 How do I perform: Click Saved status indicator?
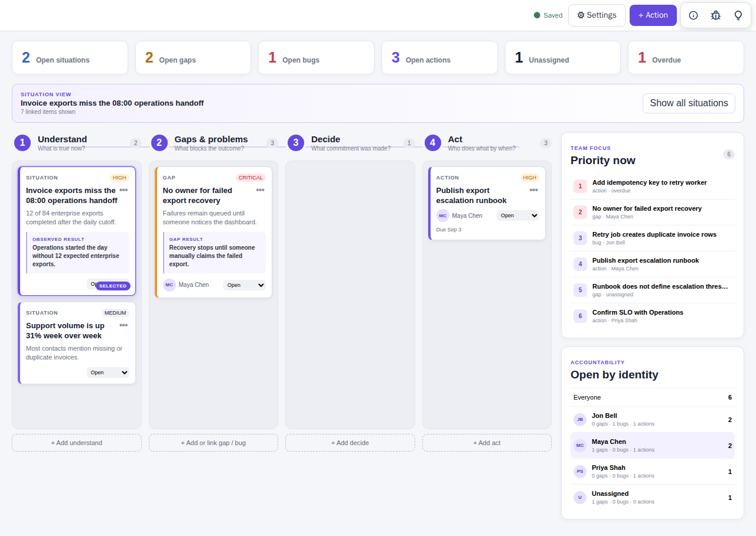coord(548,15)
